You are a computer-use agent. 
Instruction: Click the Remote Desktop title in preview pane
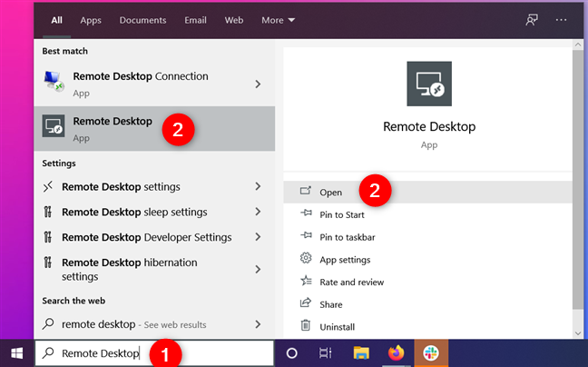coord(429,126)
